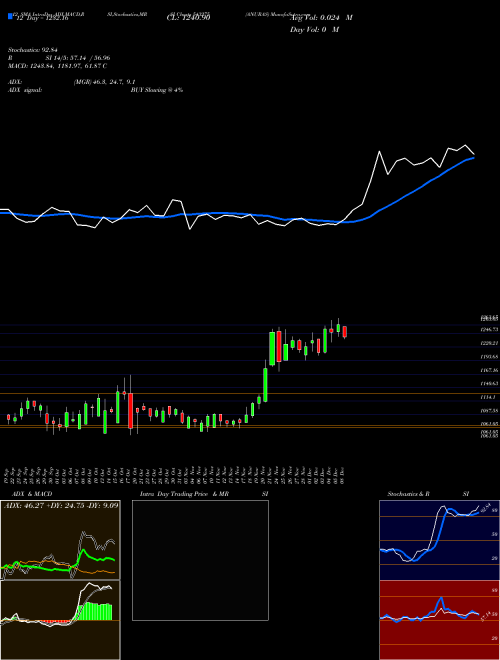Open the ADX indicator mini chart
This screenshot has width=500, height=660.
coord(60,540)
